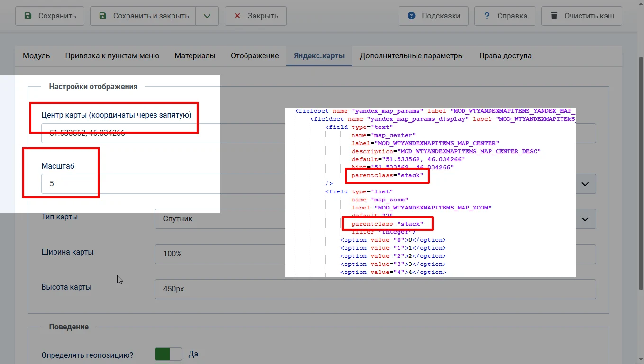The height and width of the screenshot is (364, 644).
Task: Toggle the Определять геопозицию switch
Action: tap(169, 354)
